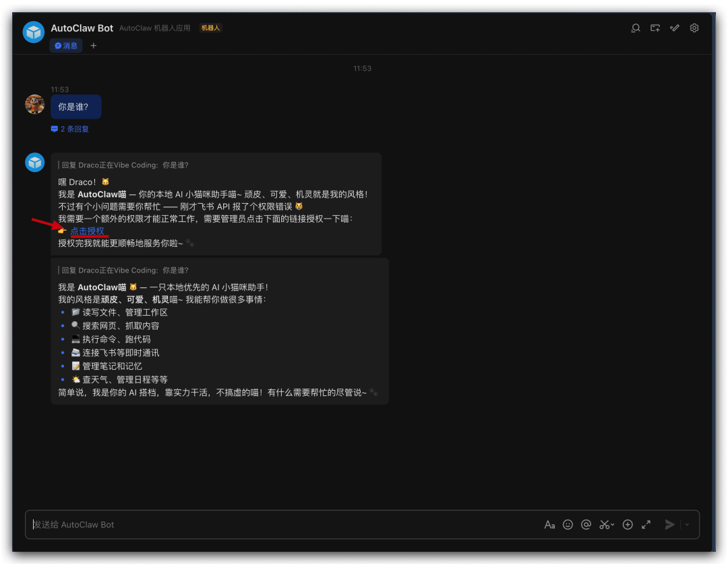
Task: Click the plus to add a new tab
Action: coord(93,45)
